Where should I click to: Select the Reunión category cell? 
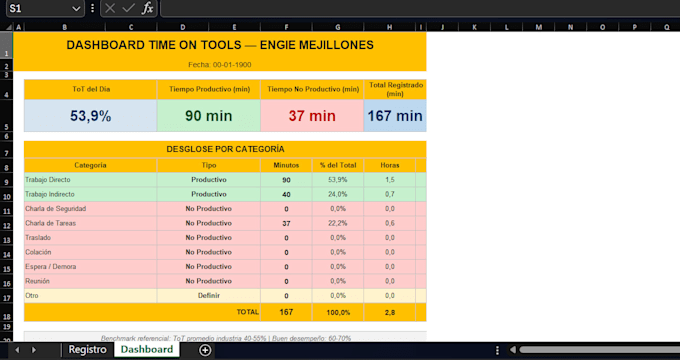pos(91,281)
